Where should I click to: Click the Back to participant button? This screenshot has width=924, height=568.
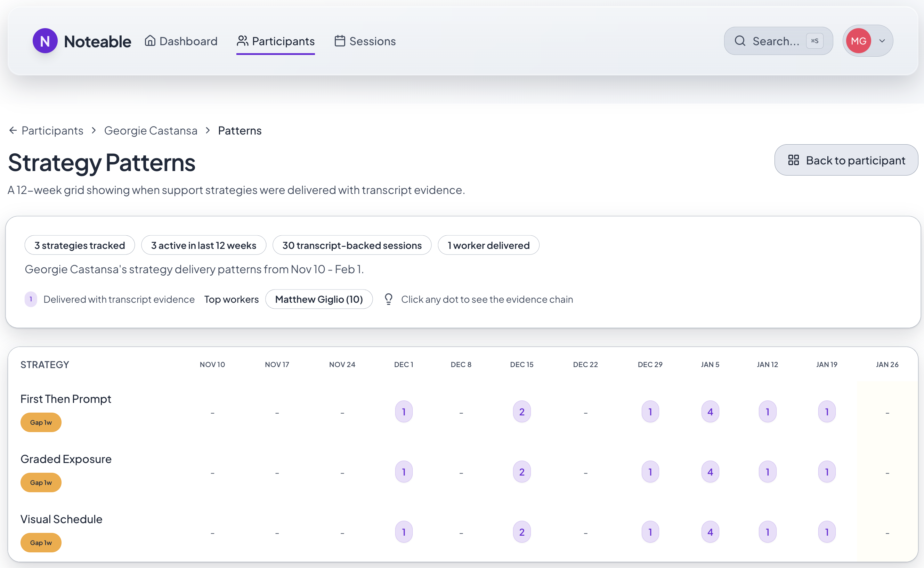pos(846,160)
